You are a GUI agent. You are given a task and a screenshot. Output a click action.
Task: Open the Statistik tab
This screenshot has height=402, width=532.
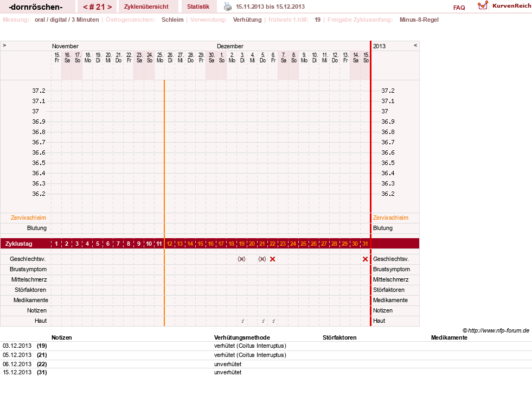pos(198,7)
